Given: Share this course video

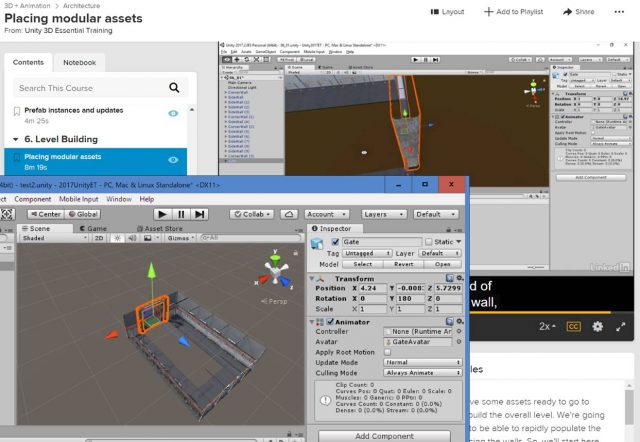Looking at the screenshot, I should pyautogui.click(x=578, y=12).
